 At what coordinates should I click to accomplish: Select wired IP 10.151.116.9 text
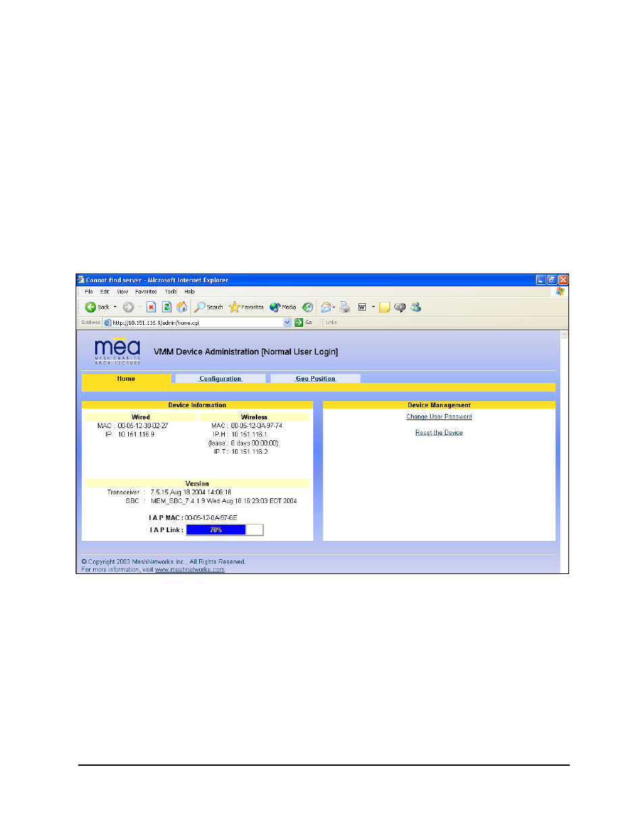(136, 435)
